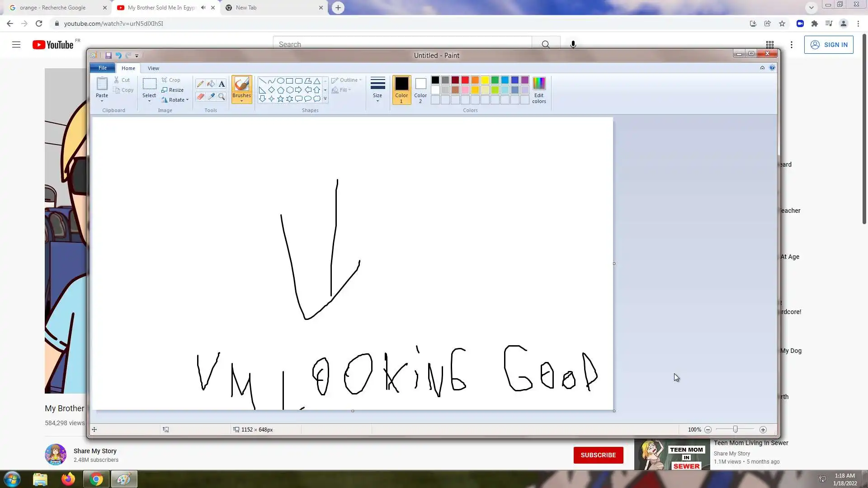Select the Text tool
868x488 pixels.
[222, 84]
